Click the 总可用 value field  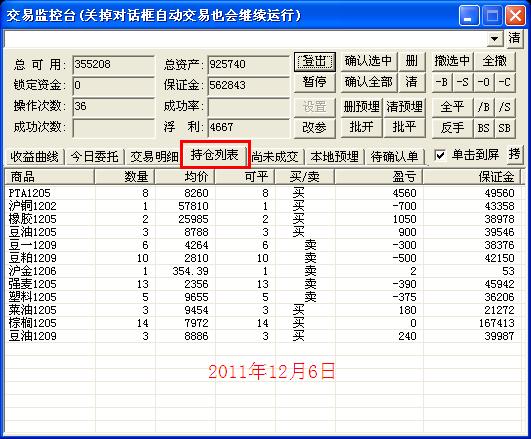[113, 64]
